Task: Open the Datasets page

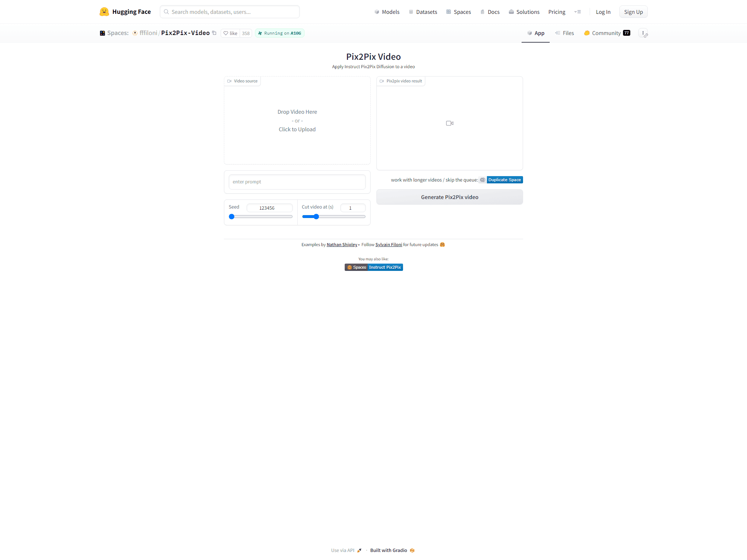Action: point(423,12)
